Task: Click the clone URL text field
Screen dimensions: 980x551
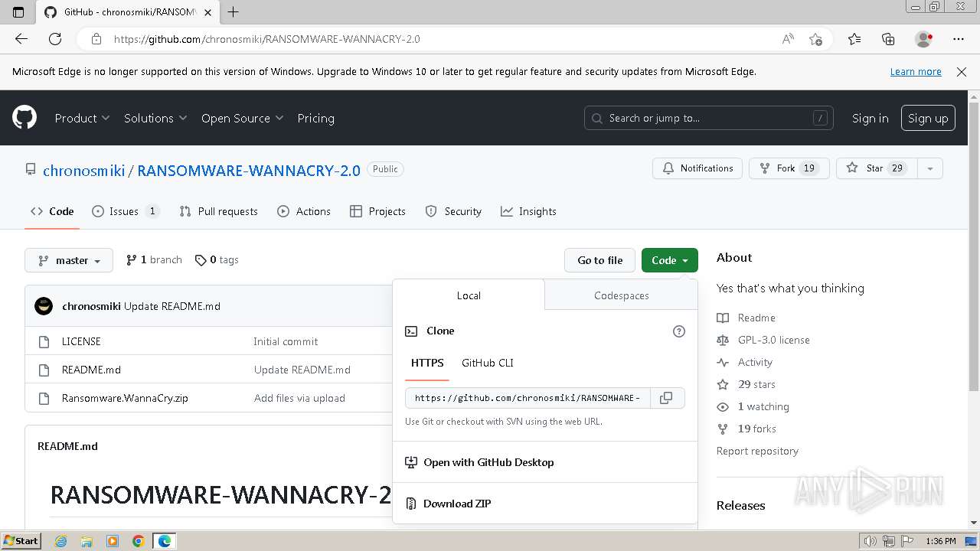Action: pos(528,398)
